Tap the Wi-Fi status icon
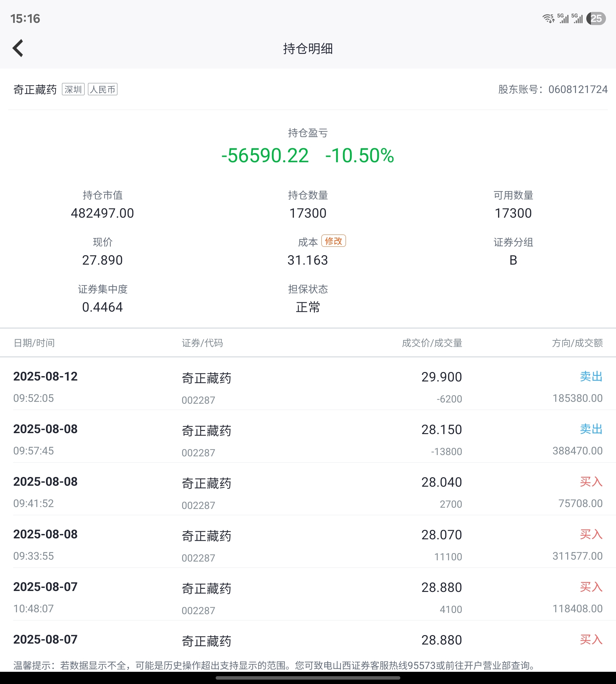Screen dimensions: 616x684 click(548, 18)
